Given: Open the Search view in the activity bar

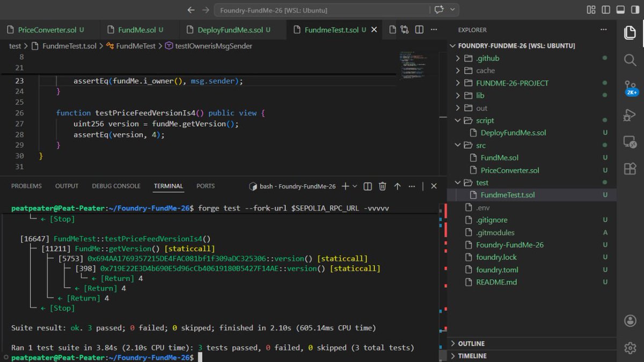Looking at the screenshot, I should tap(630, 60).
